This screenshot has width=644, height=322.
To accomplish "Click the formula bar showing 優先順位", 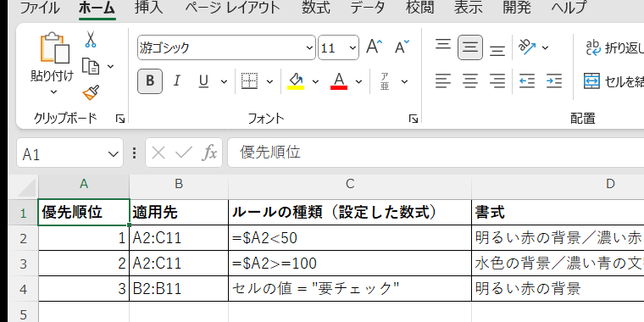I will 436,153.
